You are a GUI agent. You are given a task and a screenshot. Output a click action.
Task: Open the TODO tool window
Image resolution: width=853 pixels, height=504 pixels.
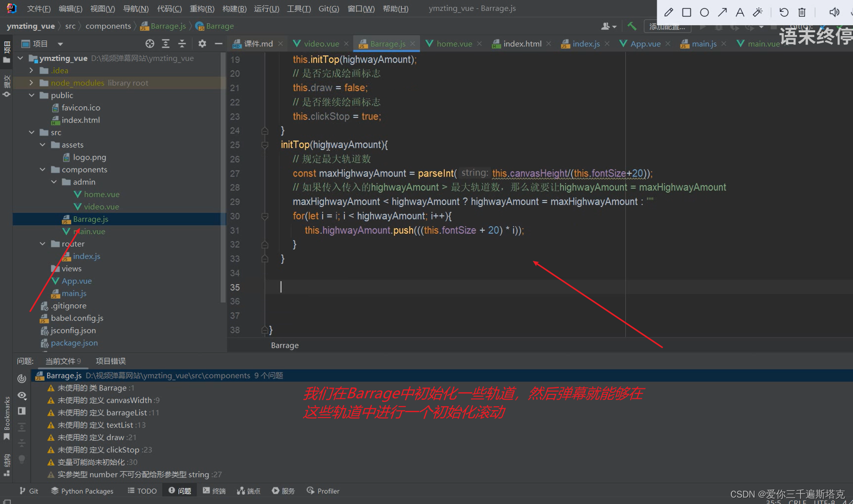pyautogui.click(x=142, y=491)
